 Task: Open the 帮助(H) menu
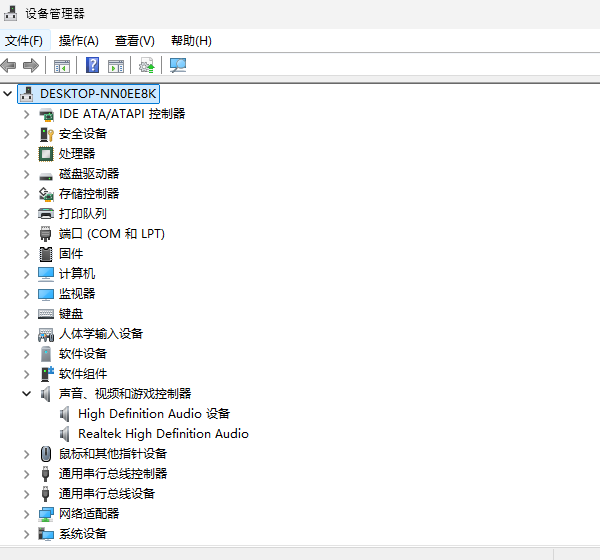click(x=191, y=41)
